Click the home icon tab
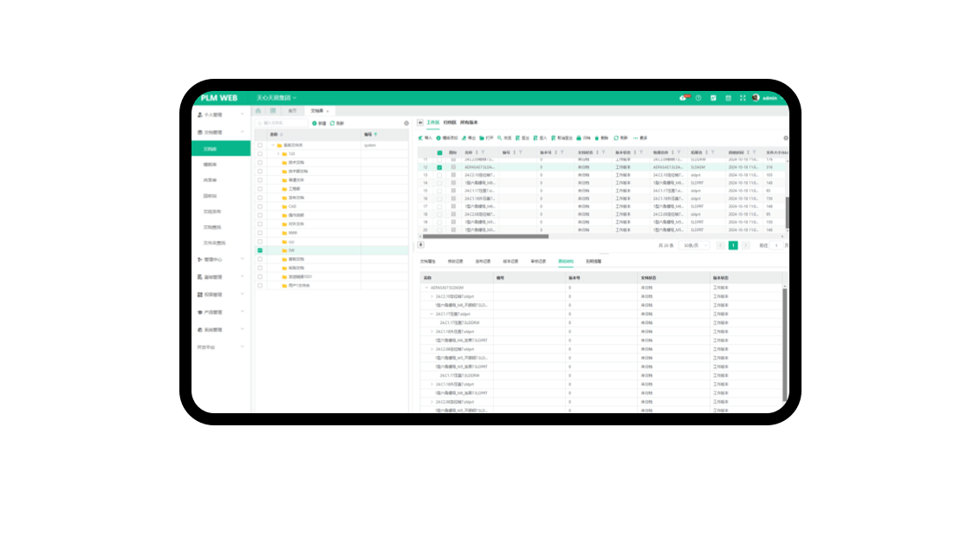The image size is (980, 544). [x=258, y=111]
